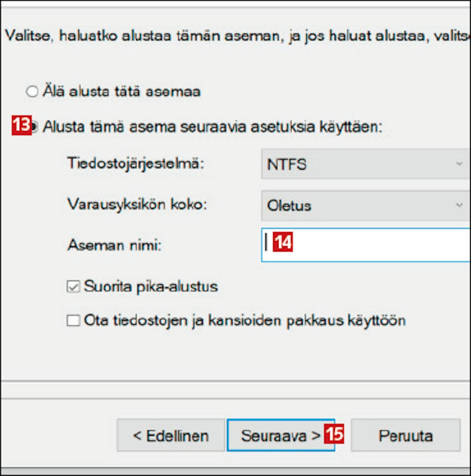Enable 'Ota tiedostojen ja kansioiden pakkaus käyttöön'
Viewport: 471px width, 476px height.
tap(73, 321)
